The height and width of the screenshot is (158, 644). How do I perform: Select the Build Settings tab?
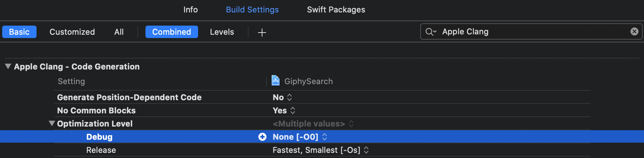pos(252,10)
